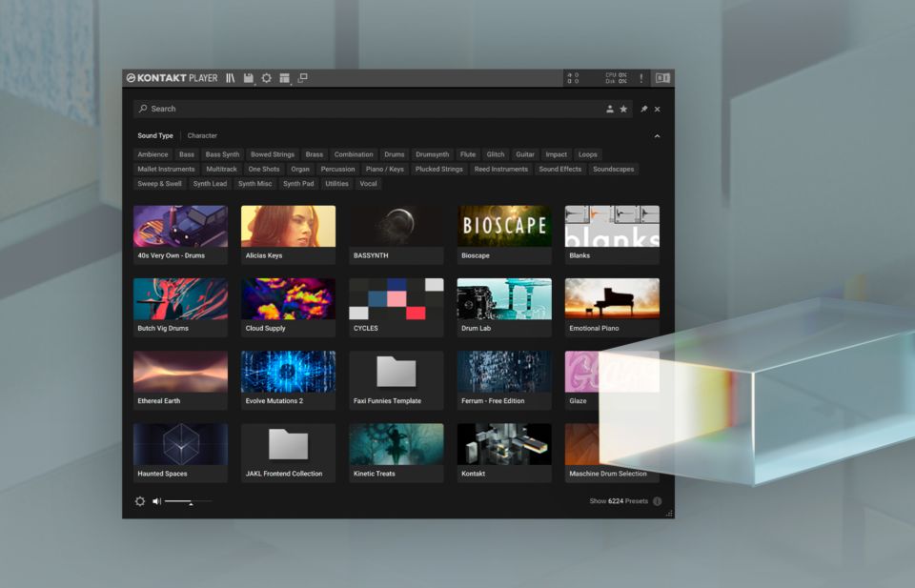Choose Organ tag
This screenshot has height=588, width=915.
point(300,170)
